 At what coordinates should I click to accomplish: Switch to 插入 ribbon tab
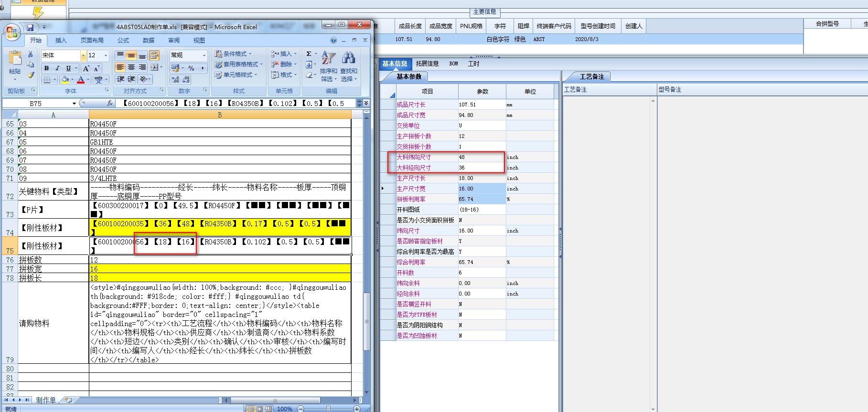61,41
